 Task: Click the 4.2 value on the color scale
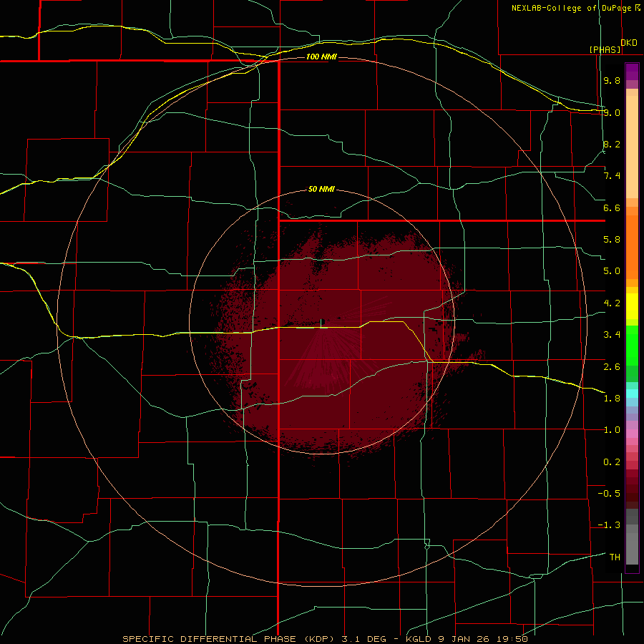pos(612,303)
